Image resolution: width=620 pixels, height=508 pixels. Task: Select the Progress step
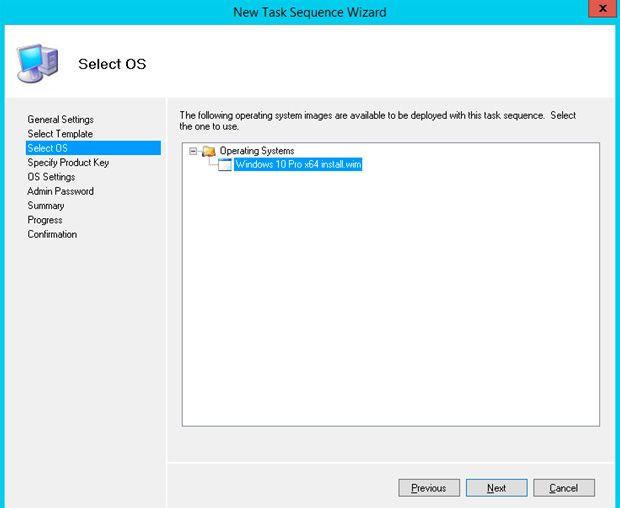(x=45, y=220)
